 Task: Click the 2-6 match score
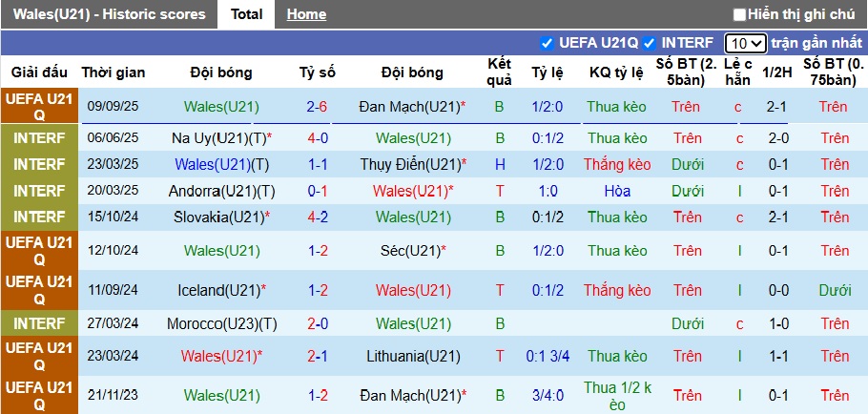click(x=318, y=107)
